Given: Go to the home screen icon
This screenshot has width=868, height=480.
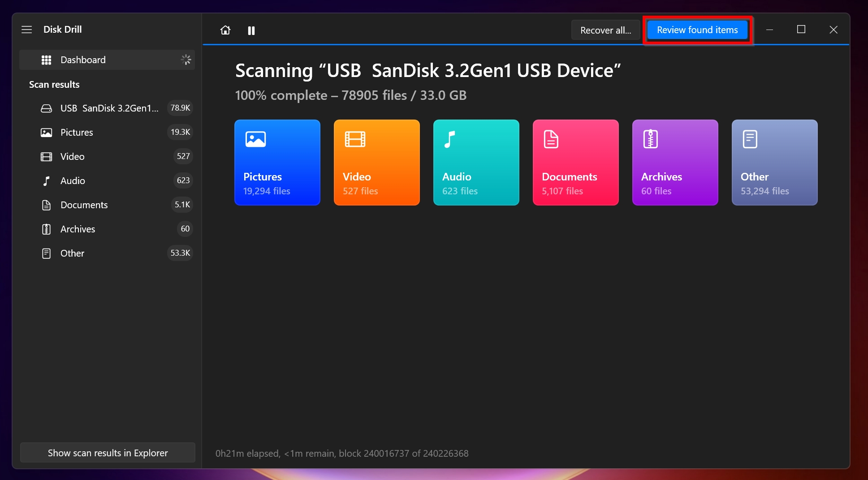Looking at the screenshot, I should [225, 30].
